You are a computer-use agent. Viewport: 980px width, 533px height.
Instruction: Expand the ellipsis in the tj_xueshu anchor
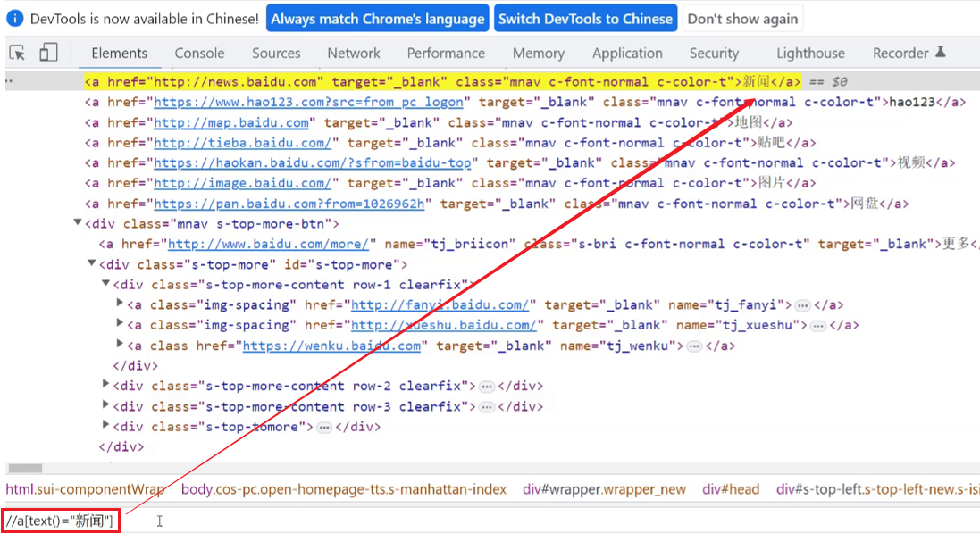(817, 326)
